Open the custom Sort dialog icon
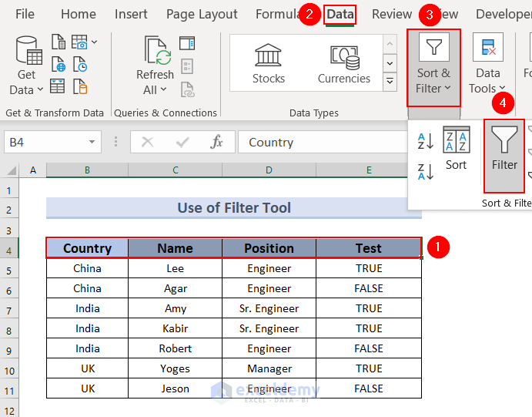This screenshot has width=532, height=417. pos(456,148)
